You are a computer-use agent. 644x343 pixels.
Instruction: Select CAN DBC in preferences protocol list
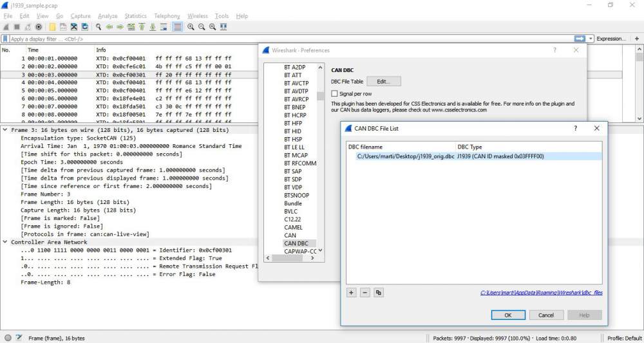pos(296,243)
